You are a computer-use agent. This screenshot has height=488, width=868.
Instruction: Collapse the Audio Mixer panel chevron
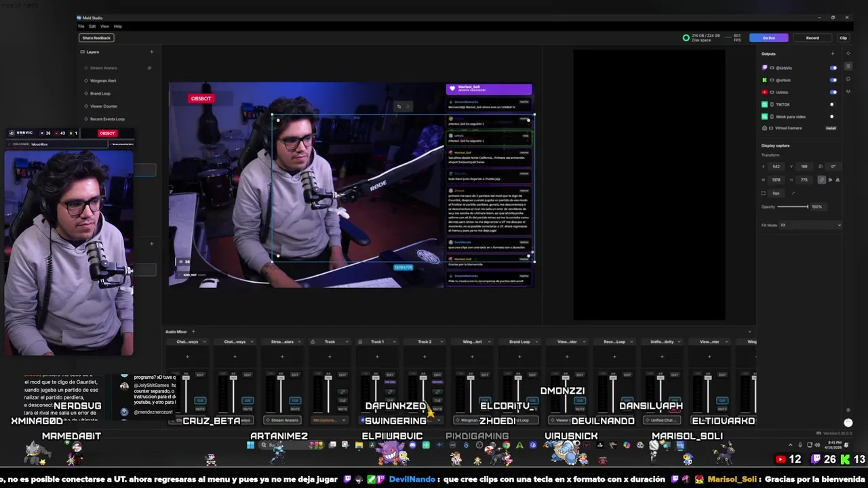[x=749, y=331]
